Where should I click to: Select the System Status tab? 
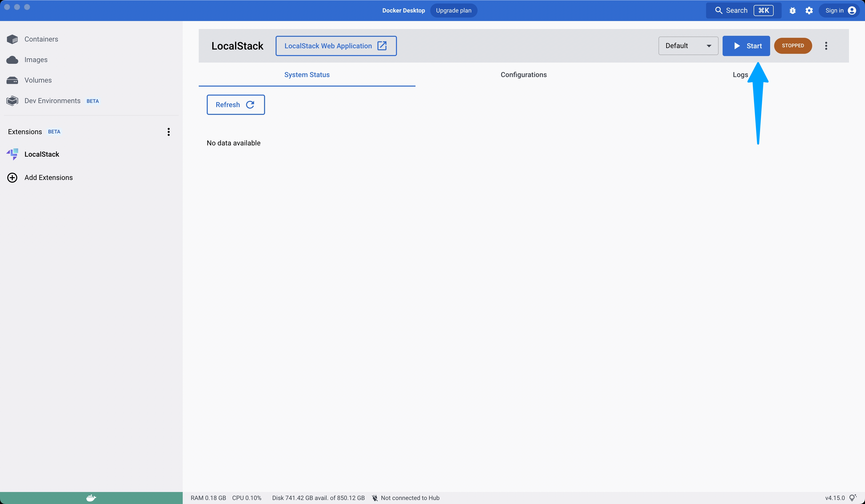coord(307,75)
